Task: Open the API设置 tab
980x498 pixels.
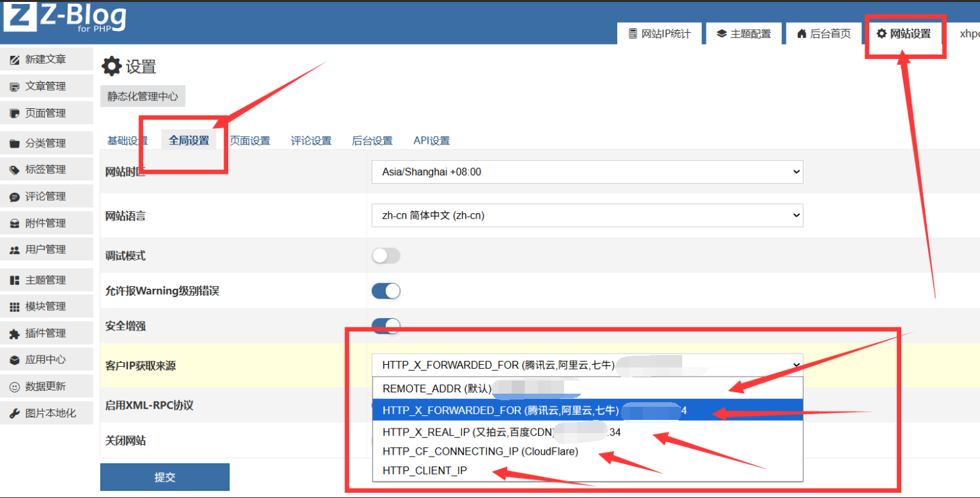Action: 432,141
